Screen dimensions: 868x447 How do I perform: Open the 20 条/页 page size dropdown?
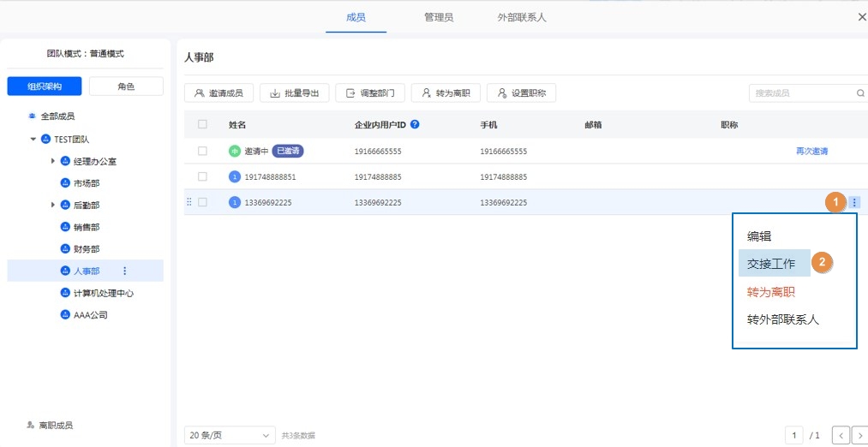pos(230,436)
